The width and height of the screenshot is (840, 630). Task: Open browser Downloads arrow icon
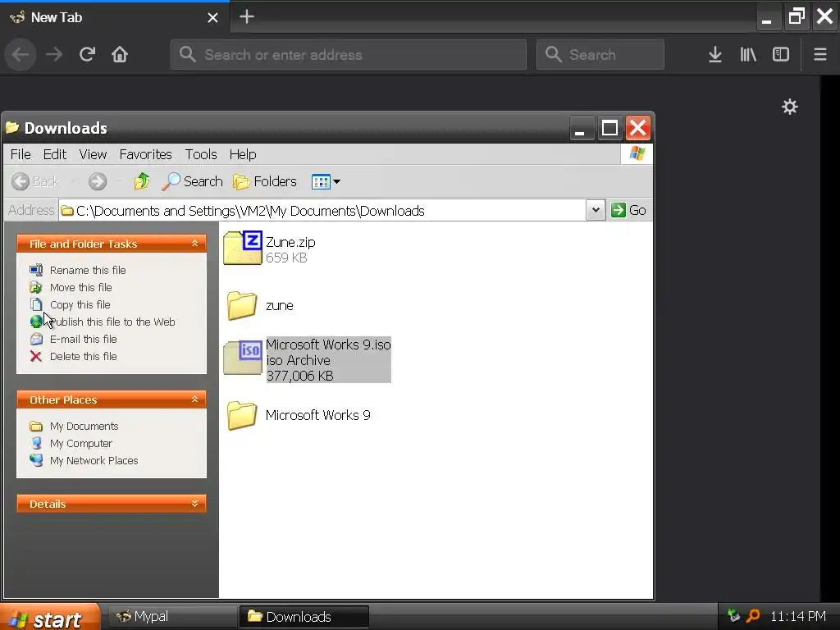pyautogui.click(x=714, y=54)
